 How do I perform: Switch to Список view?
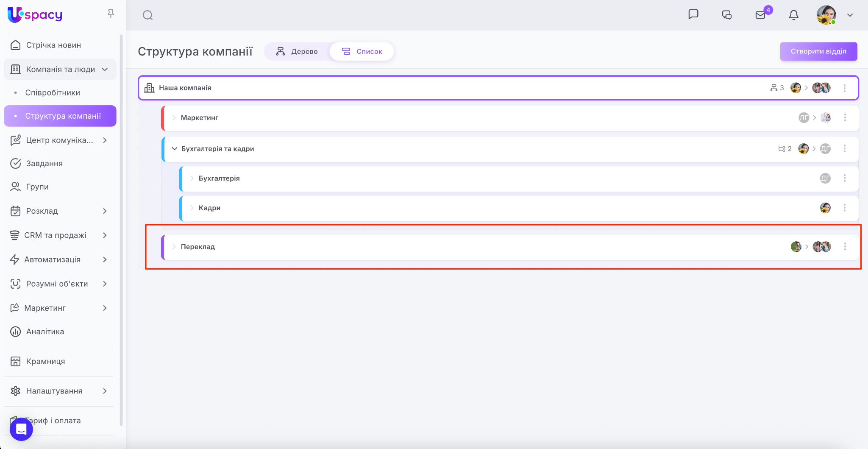coord(362,51)
